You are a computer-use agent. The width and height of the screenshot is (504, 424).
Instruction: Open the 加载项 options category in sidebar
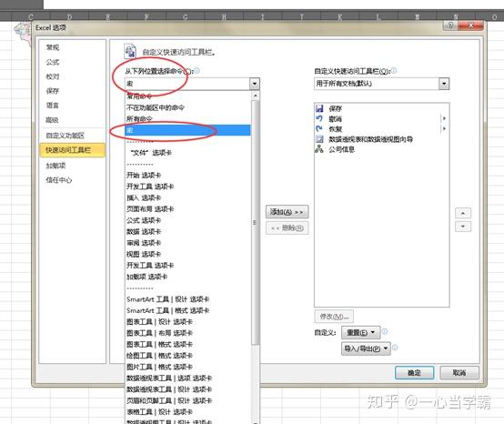(x=55, y=166)
